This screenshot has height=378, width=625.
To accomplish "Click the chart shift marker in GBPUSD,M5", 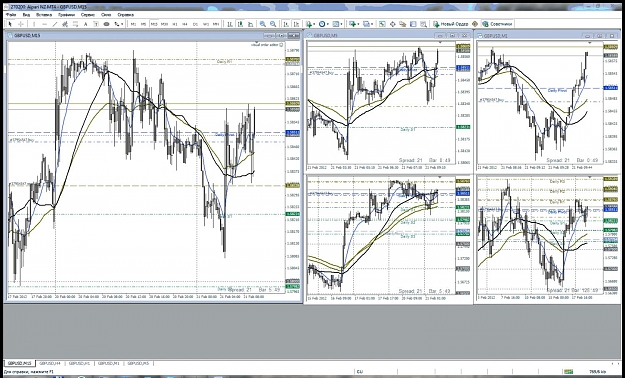I will 440,42.
